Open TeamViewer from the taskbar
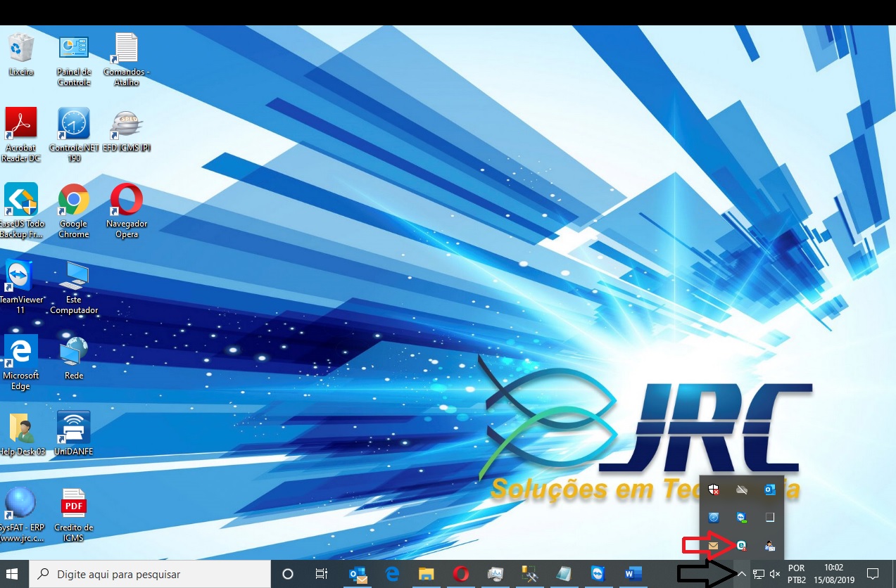This screenshot has width=896, height=588. coord(598,574)
